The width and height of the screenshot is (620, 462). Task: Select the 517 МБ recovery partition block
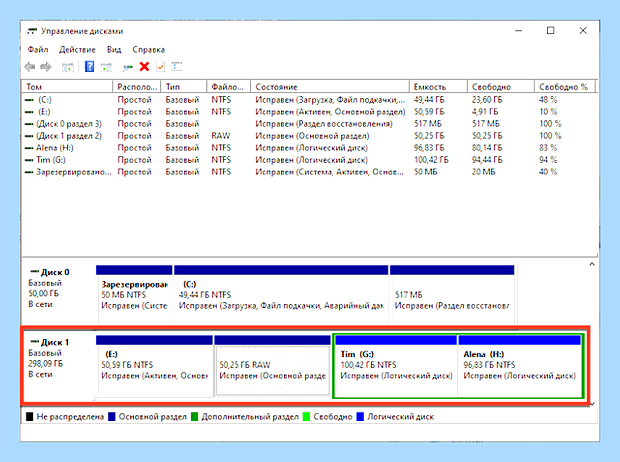click(x=452, y=295)
